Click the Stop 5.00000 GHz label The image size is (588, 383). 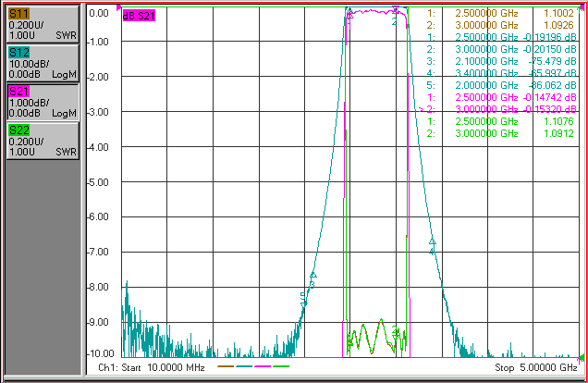536,367
